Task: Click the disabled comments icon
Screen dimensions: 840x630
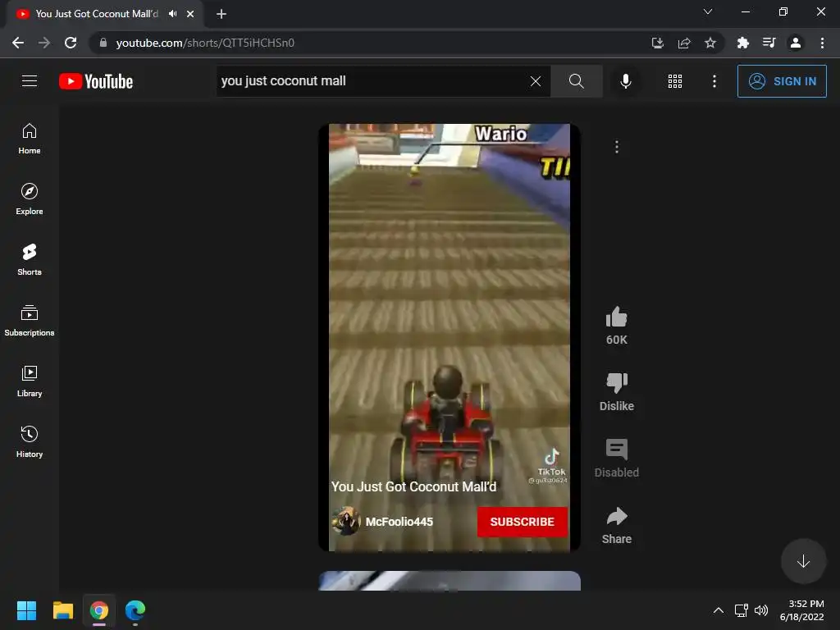Action: point(617,450)
